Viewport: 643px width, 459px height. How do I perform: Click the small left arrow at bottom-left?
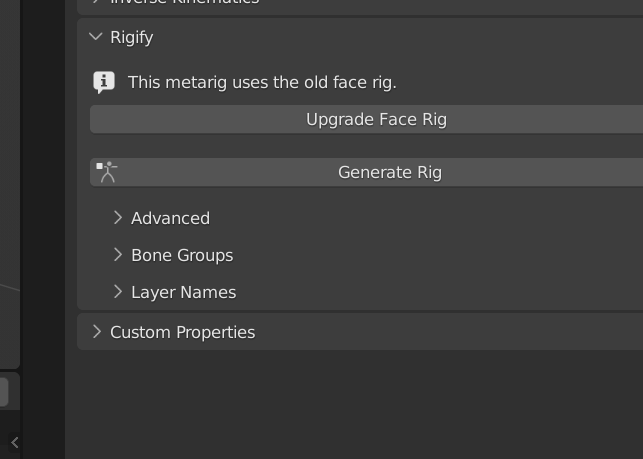click(x=14, y=441)
